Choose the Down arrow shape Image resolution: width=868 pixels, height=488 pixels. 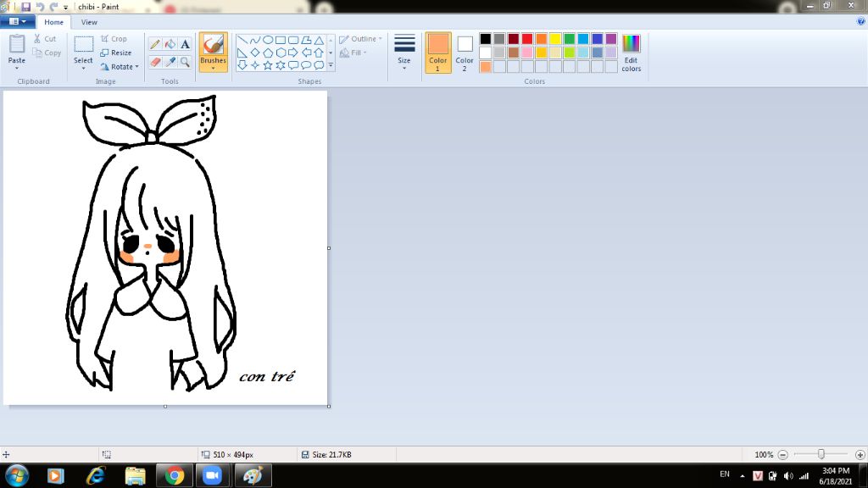coord(242,65)
